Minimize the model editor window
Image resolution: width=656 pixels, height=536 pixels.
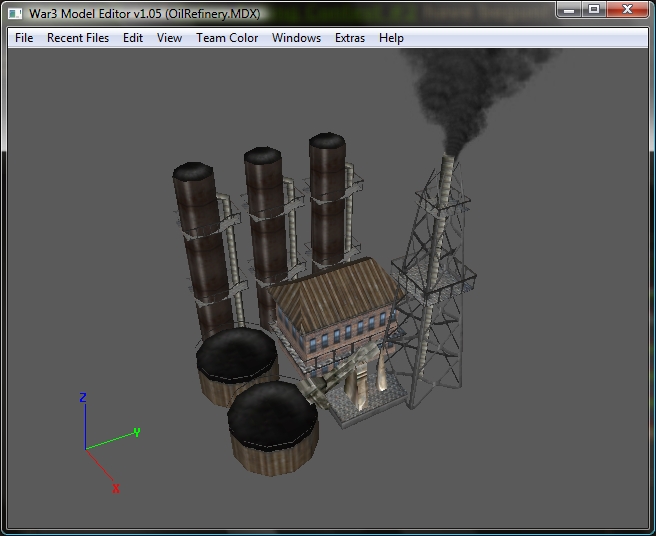point(569,9)
